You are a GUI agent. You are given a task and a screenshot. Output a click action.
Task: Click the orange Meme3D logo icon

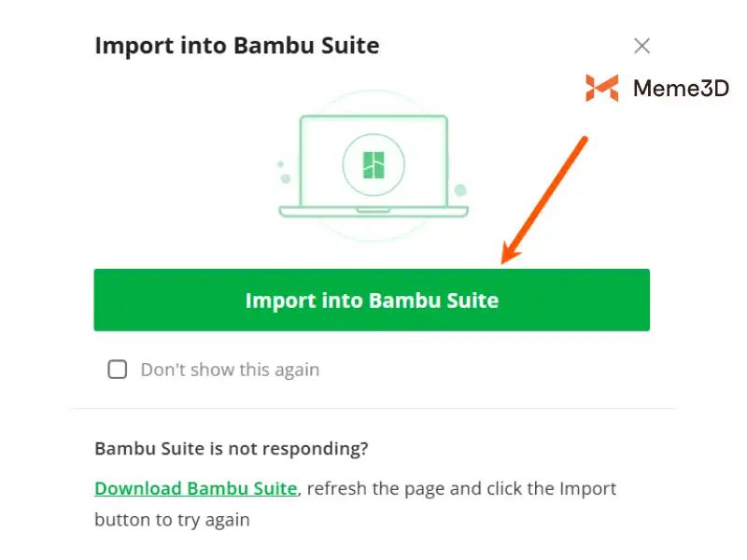pyautogui.click(x=601, y=88)
